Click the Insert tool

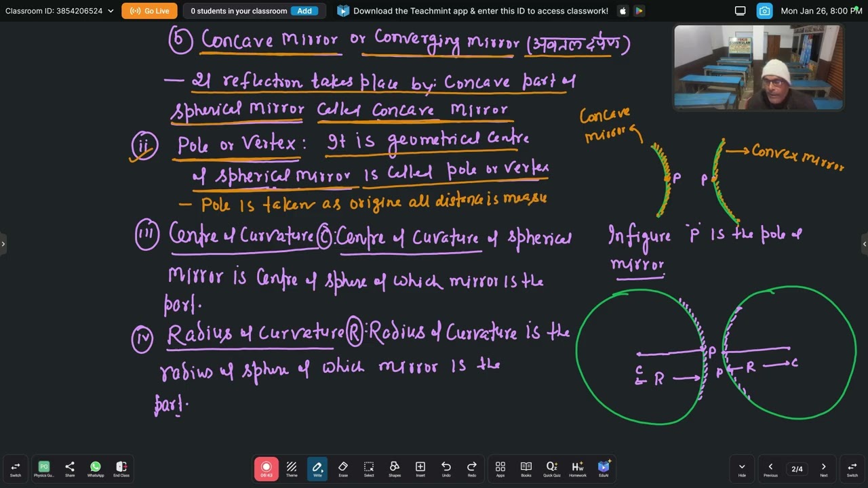click(x=420, y=469)
